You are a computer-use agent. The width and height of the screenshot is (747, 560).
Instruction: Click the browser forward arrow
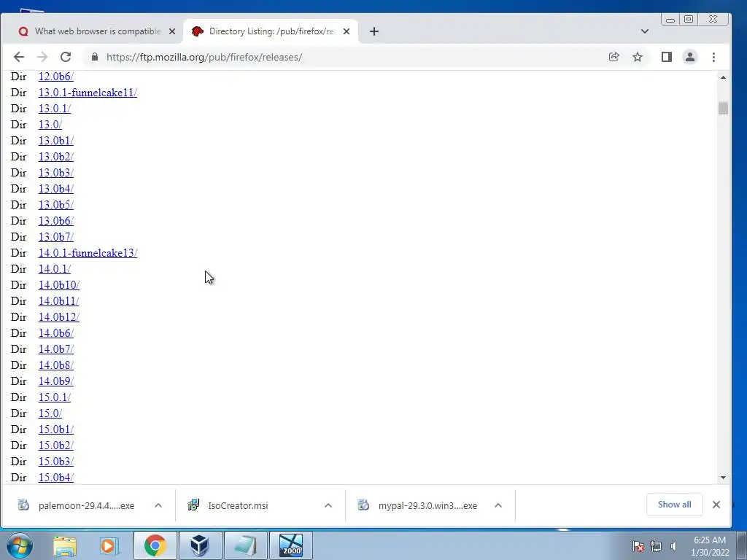click(42, 57)
